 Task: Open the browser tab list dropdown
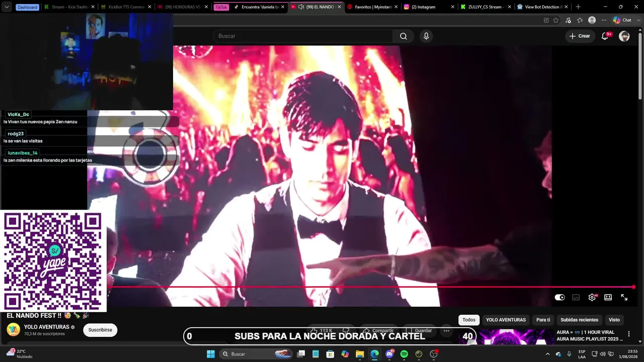pyautogui.click(x=7, y=7)
